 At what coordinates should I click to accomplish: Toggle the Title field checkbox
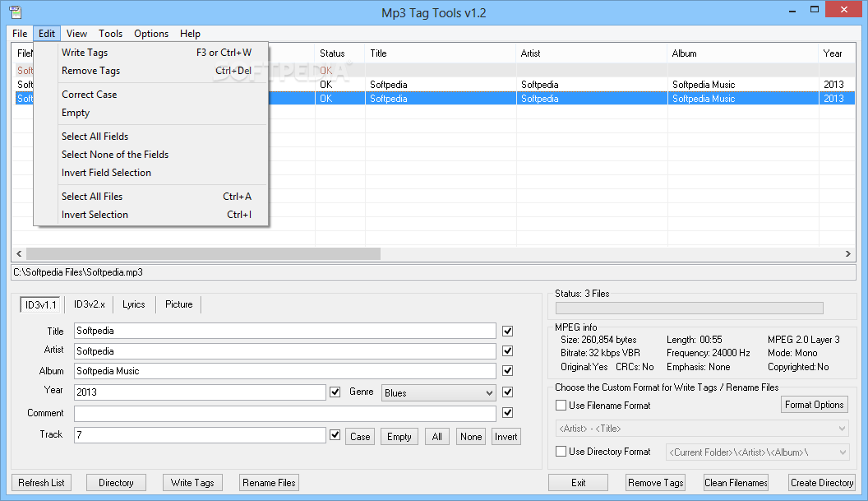click(x=508, y=332)
